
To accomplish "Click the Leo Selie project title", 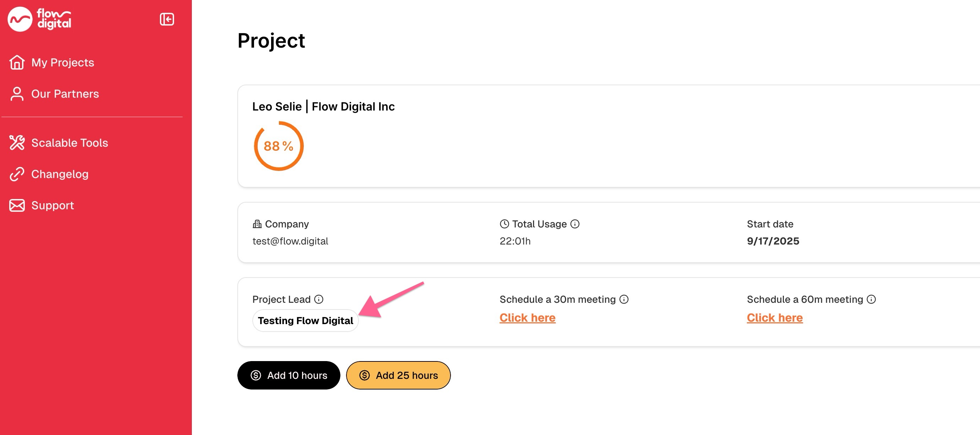I will coord(323,107).
